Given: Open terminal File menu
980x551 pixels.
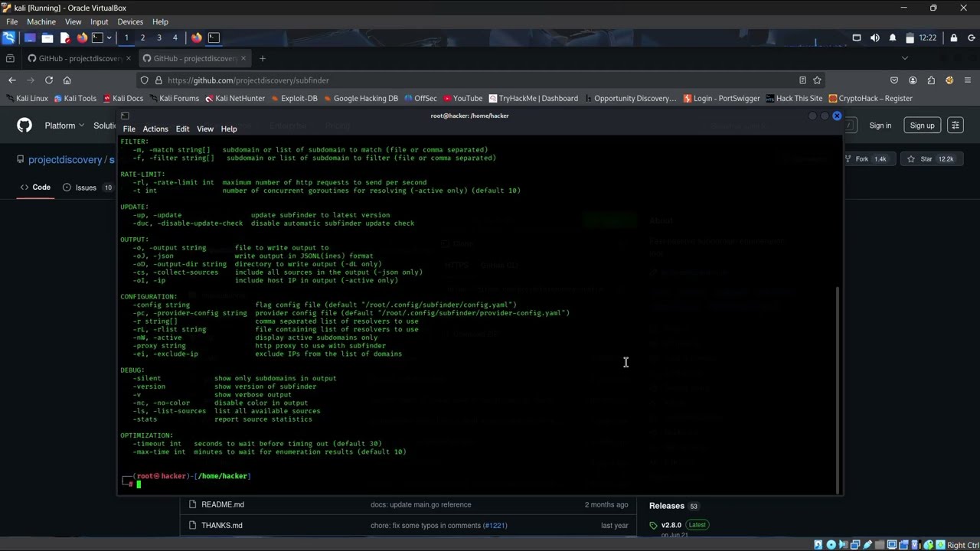Looking at the screenshot, I should (x=129, y=129).
